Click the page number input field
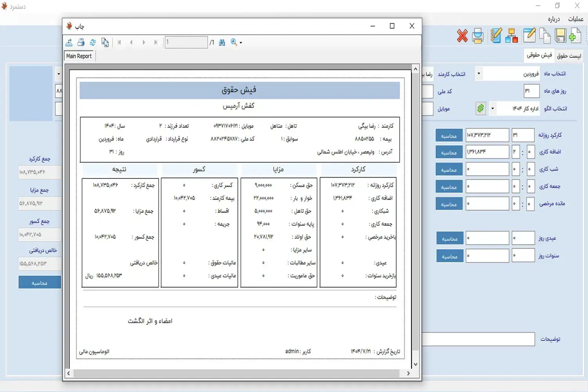Image resolution: width=588 pixels, height=392 pixels. point(186,42)
